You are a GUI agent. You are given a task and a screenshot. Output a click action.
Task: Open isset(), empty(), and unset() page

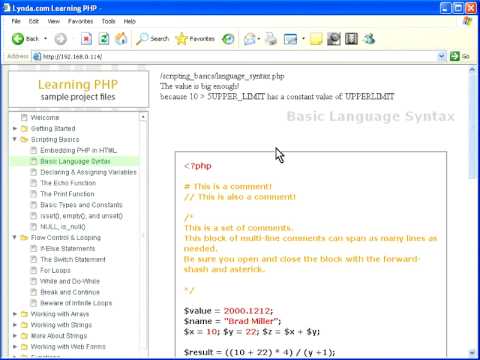81,216
